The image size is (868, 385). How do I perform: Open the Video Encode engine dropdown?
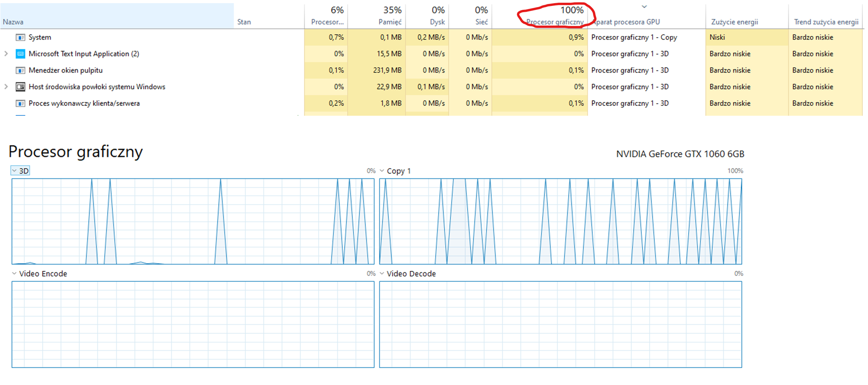[14, 274]
